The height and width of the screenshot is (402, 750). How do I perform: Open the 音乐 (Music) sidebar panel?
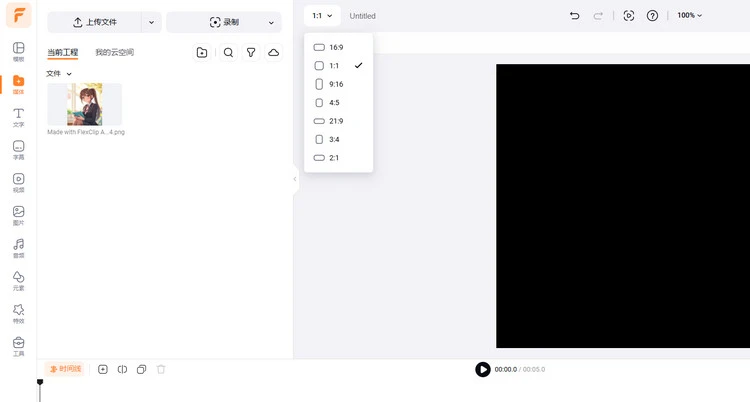18,247
